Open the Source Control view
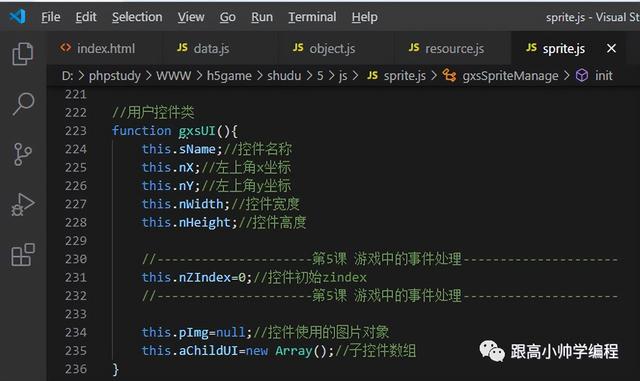Image resolution: width=640 pixels, height=381 pixels. (x=23, y=154)
